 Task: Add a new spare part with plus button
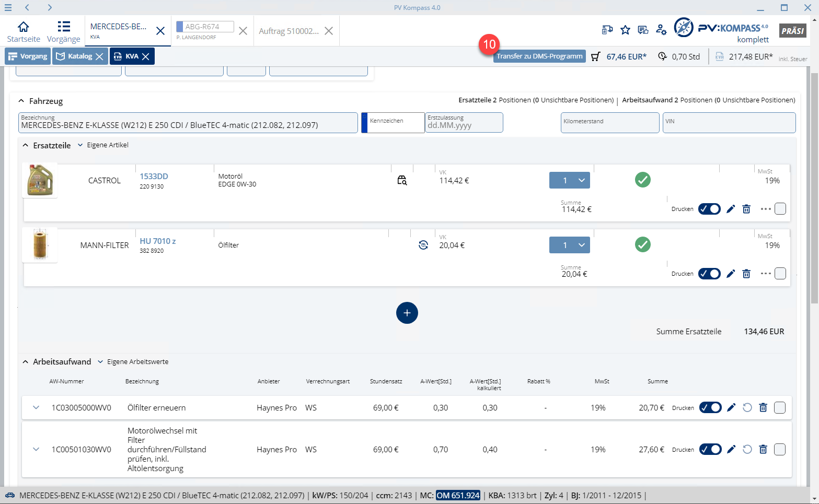click(x=407, y=313)
